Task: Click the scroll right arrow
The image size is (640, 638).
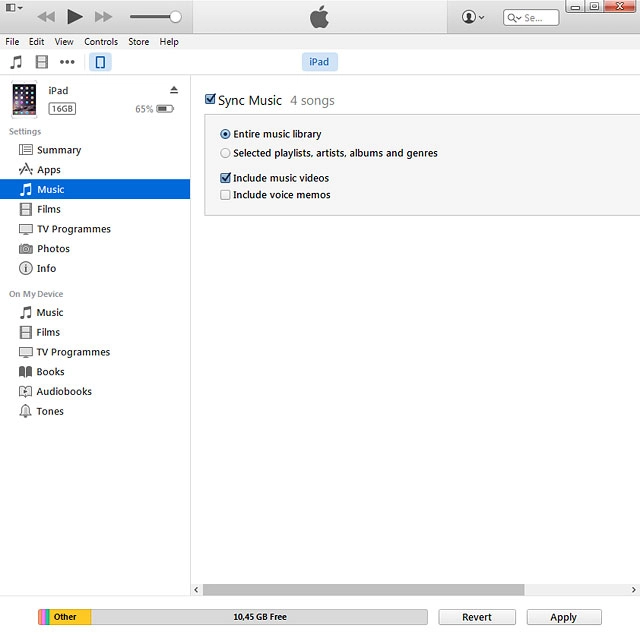Action: 633,589
